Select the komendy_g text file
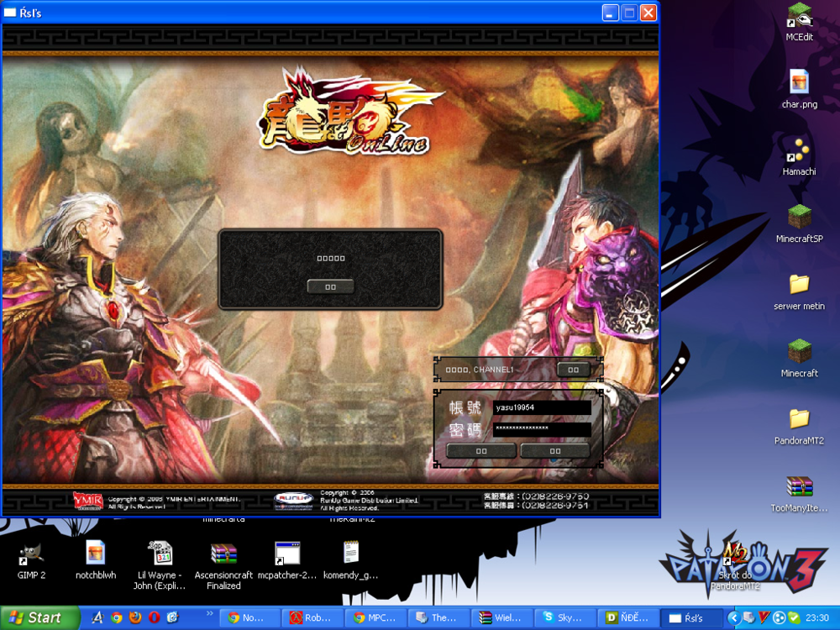 [x=351, y=560]
